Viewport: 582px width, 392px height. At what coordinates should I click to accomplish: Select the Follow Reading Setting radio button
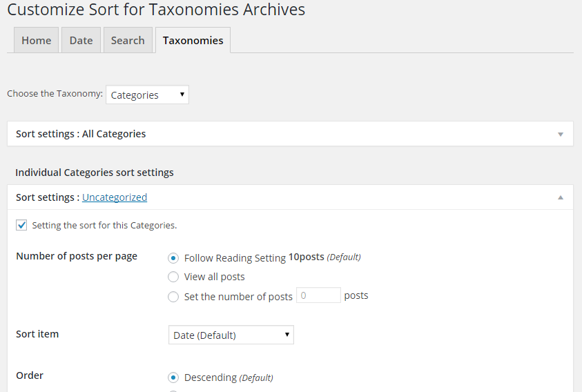pos(173,257)
